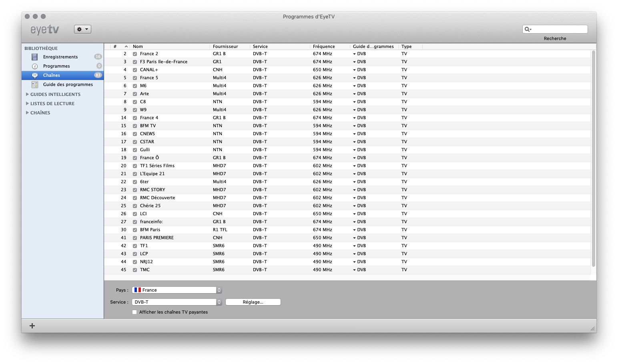618x364 pixels.
Task: Select the RMC STORY channel row
Action: (347, 190)
